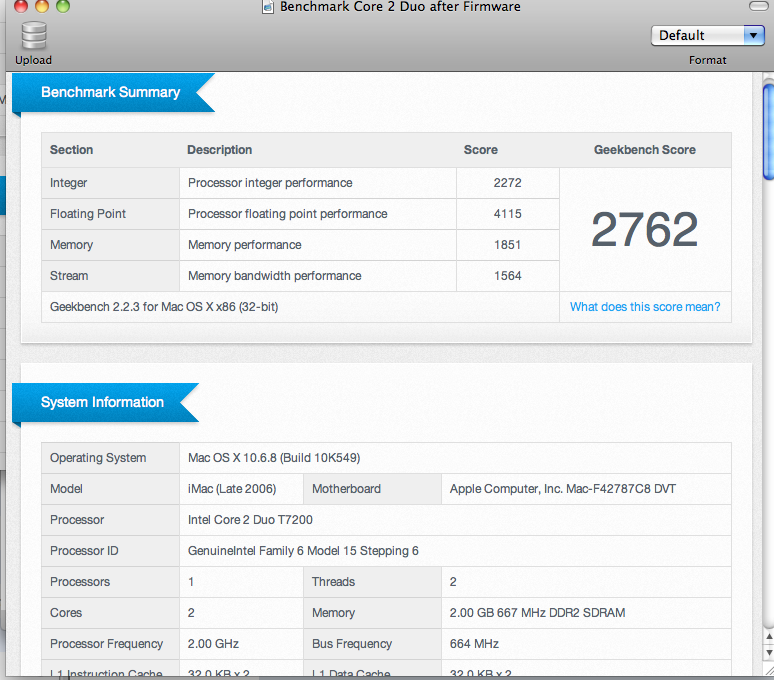Select the '2.00 GHz' processor frequency value
Screen dimensions: 774x680
(x=213, y=644)
